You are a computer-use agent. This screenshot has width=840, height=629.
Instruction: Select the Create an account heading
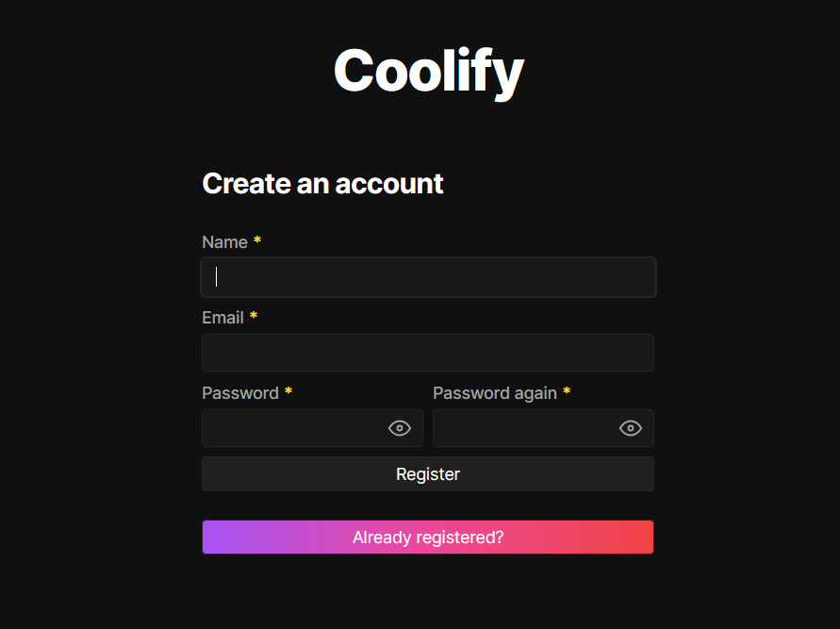[322, 184]
